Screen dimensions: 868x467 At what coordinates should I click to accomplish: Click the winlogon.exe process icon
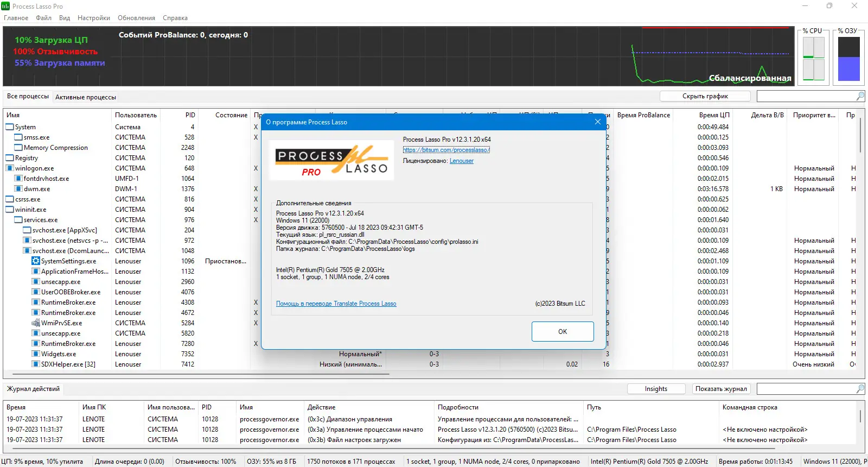point(10,168)
